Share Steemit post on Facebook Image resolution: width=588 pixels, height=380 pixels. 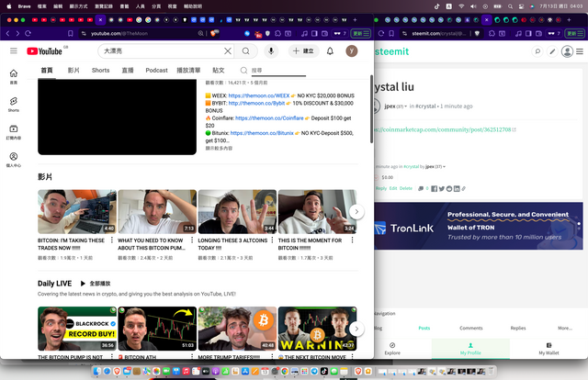pos(434,188)
